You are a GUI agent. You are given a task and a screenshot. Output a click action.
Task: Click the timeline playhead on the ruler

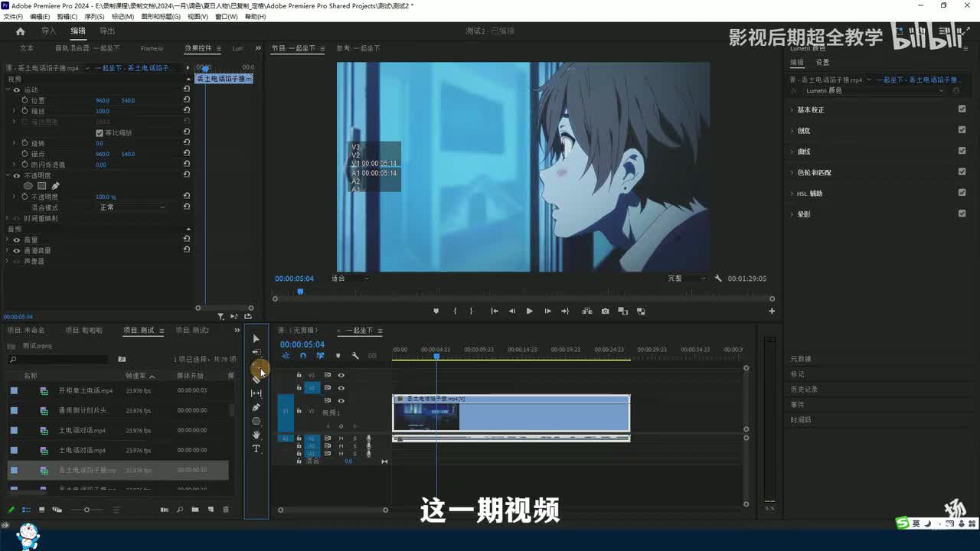click(x=436, y=356)
